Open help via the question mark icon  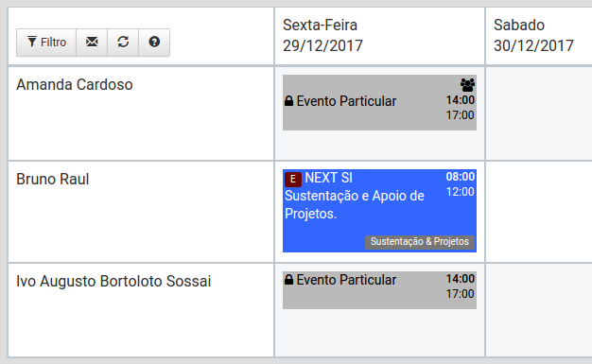point(154,43)
